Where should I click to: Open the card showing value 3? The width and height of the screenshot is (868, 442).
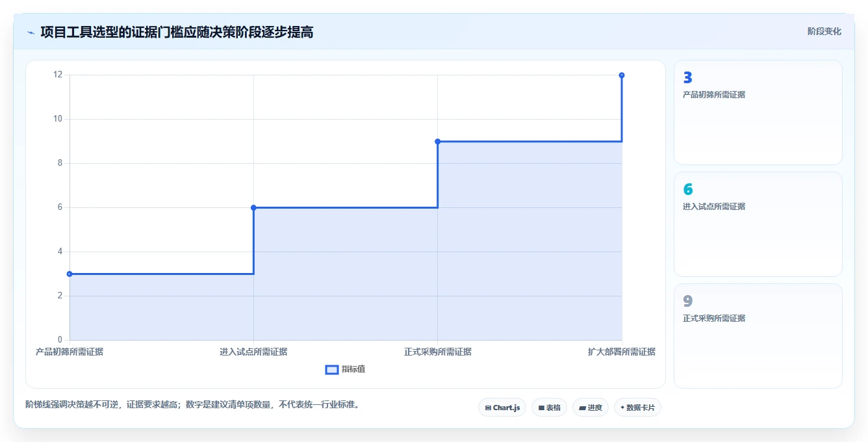click(x=758, y=112)
